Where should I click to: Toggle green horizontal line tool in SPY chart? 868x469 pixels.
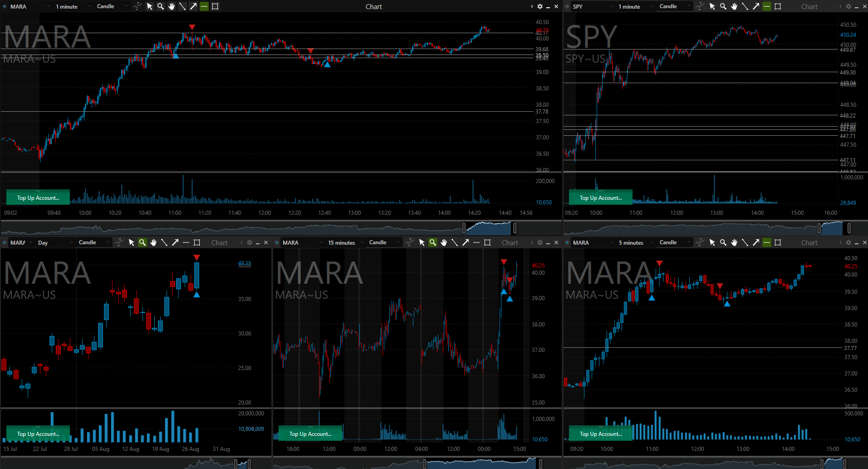[x=767, y=6]
